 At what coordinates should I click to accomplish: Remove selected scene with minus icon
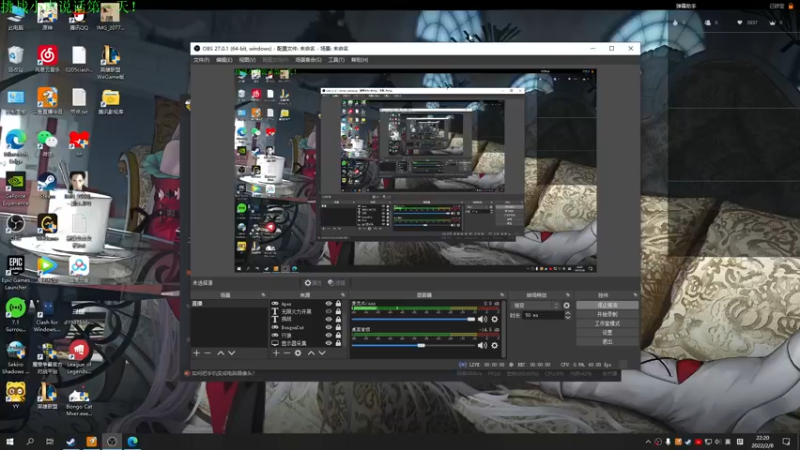tap(208, 353)
